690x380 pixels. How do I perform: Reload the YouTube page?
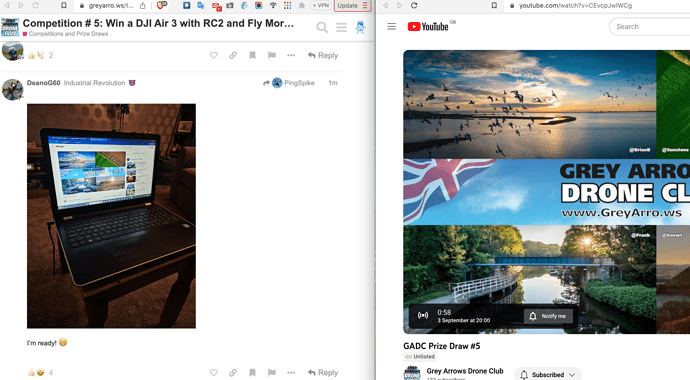tap(414, 5)
